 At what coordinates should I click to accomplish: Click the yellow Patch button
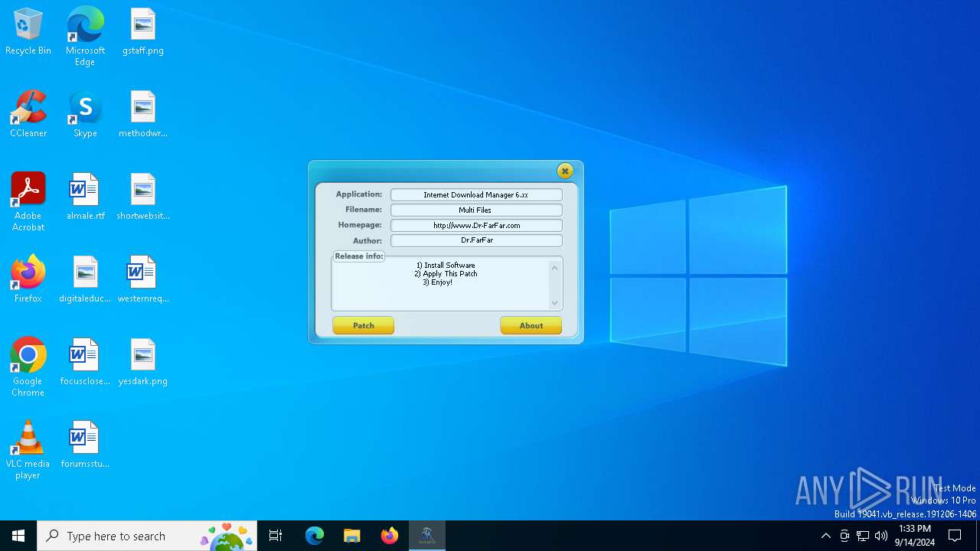coord(364,325)
